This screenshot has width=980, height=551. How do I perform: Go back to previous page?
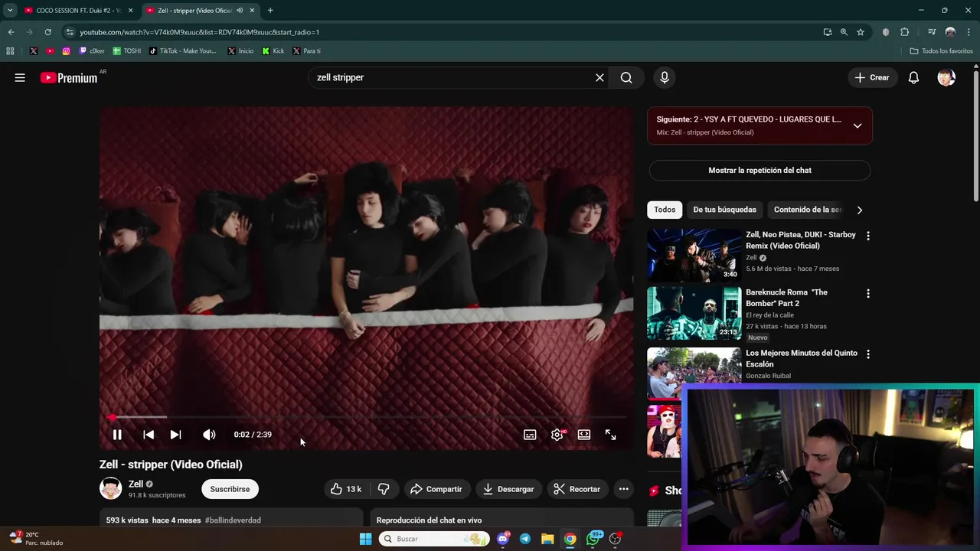point(11,32)
